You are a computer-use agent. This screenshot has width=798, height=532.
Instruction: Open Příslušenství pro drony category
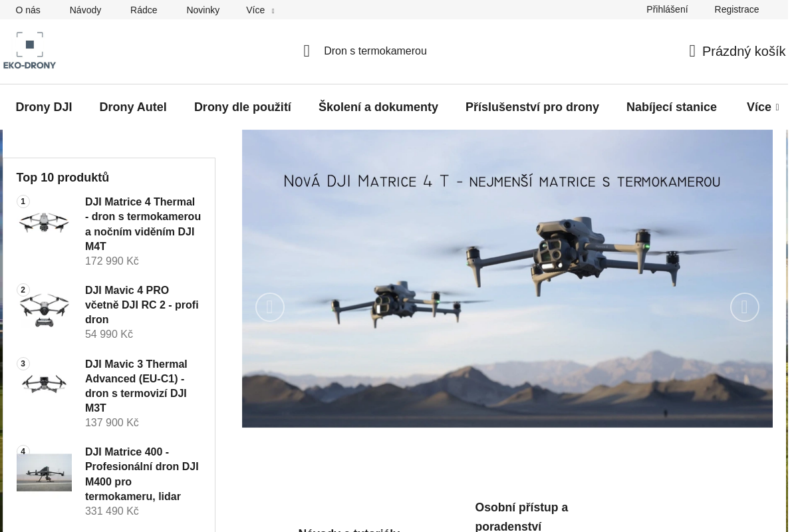(x=532, y=107)
